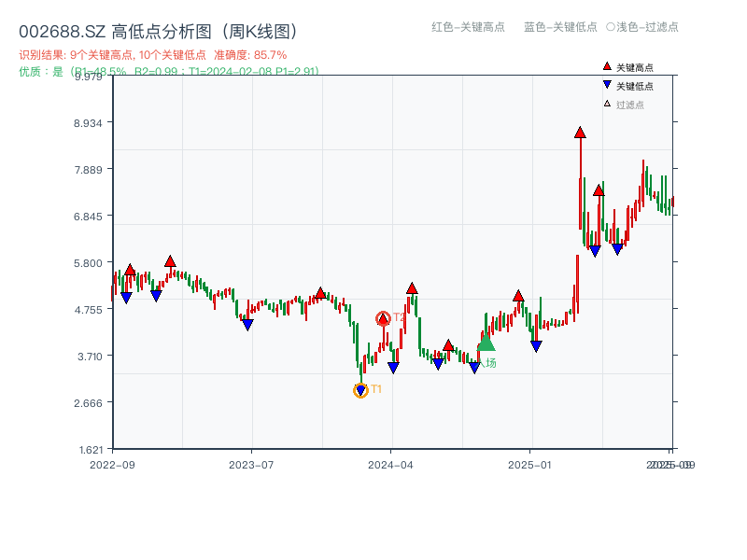Select the highest red key-high triangle near 8.9

pyautogui.click(x=580, y=133)
